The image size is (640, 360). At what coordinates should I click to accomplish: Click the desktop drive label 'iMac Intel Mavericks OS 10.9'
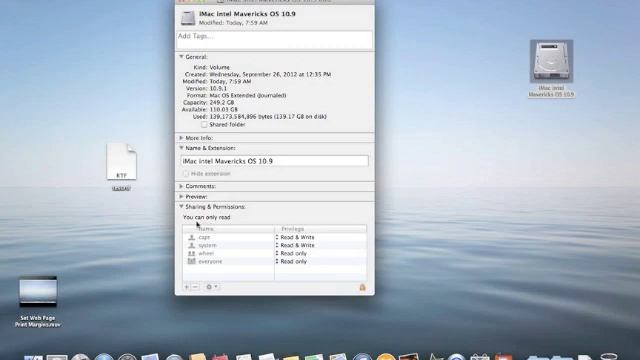[551, 91]
